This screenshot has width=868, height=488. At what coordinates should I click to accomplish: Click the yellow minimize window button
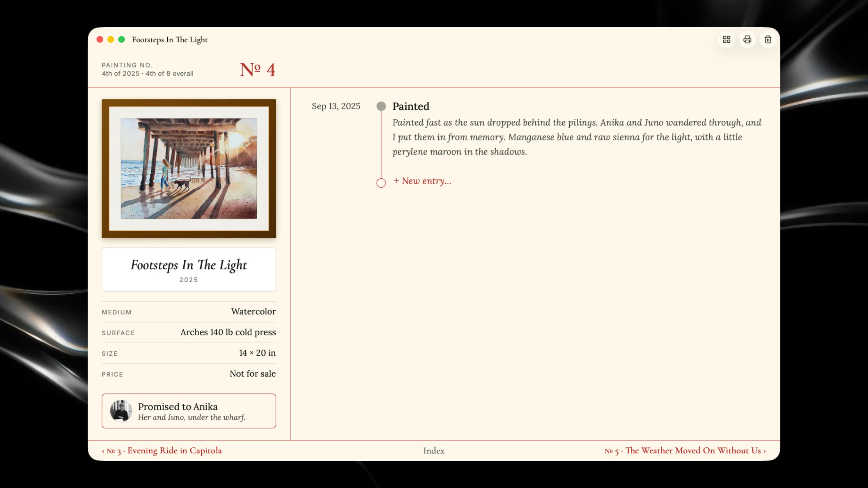click(x=110, y=39)
